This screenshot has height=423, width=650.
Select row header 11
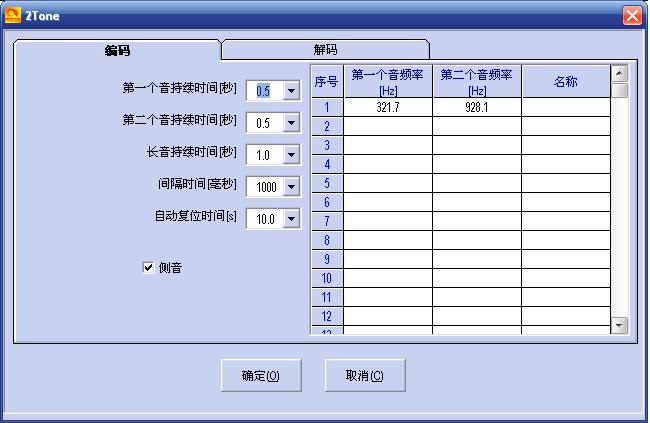click(x=327, y=297)
